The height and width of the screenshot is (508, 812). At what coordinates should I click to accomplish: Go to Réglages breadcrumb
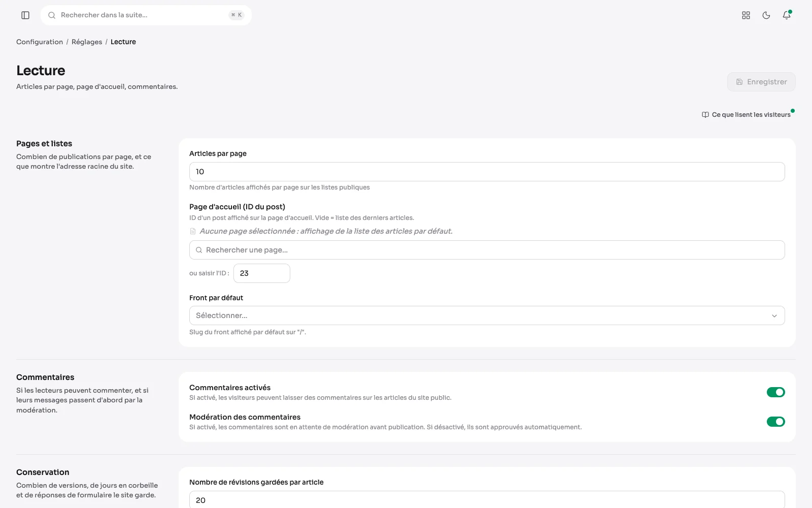click(x=87, y=42)
